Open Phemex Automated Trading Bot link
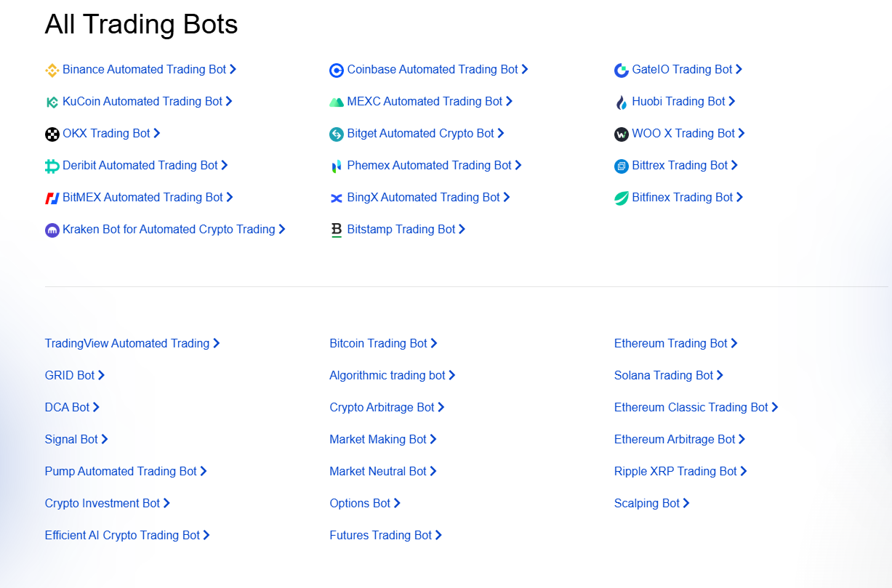892x588 pixels. [x=435, y=166]
